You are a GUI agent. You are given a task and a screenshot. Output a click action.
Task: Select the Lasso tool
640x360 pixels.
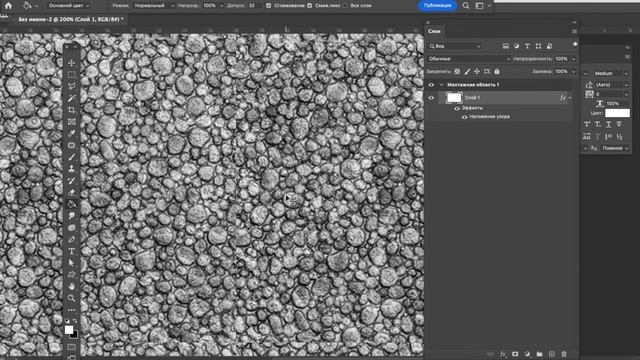(x=71, y=87)
